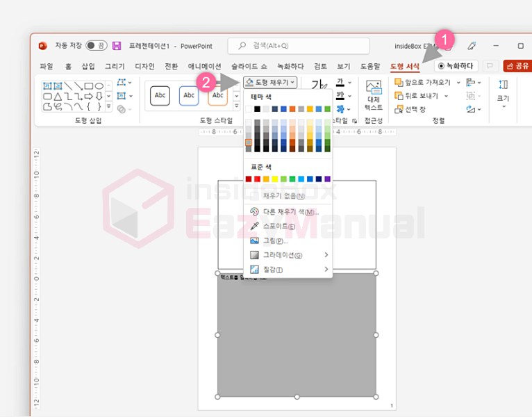Select the text box shape in gallery
Viewport: 532px width, 417px height.
[47, 85]
